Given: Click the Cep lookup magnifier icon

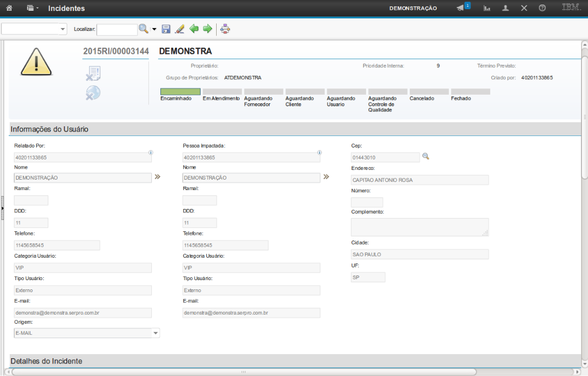Looking at the screenshot, I should pos(426,156).
